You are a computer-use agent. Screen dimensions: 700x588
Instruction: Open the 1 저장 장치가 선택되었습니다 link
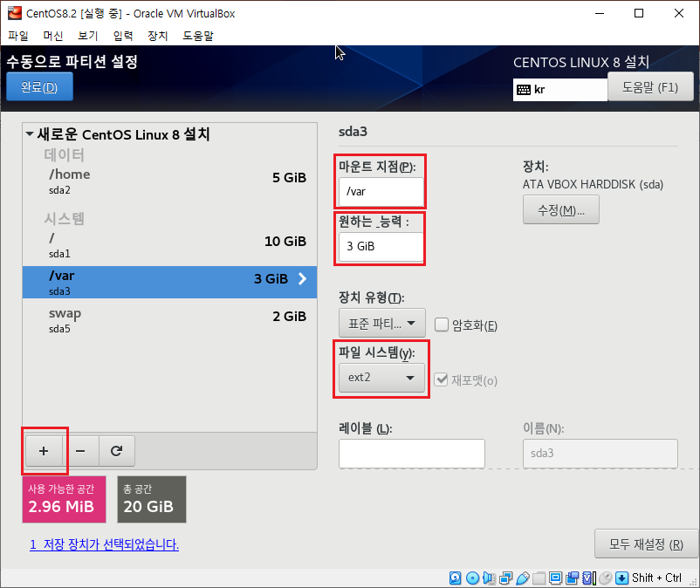click(105, 544)
